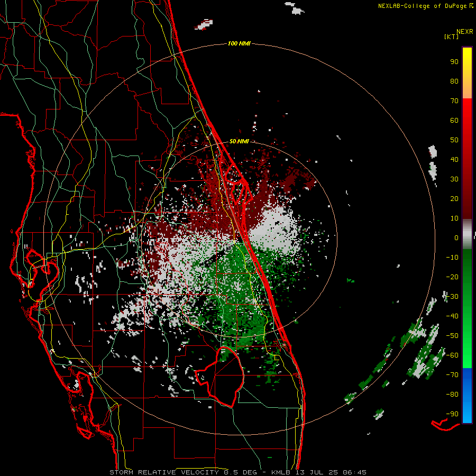
Task: Click the 06:45 timestamp
Action: point(354,472)
